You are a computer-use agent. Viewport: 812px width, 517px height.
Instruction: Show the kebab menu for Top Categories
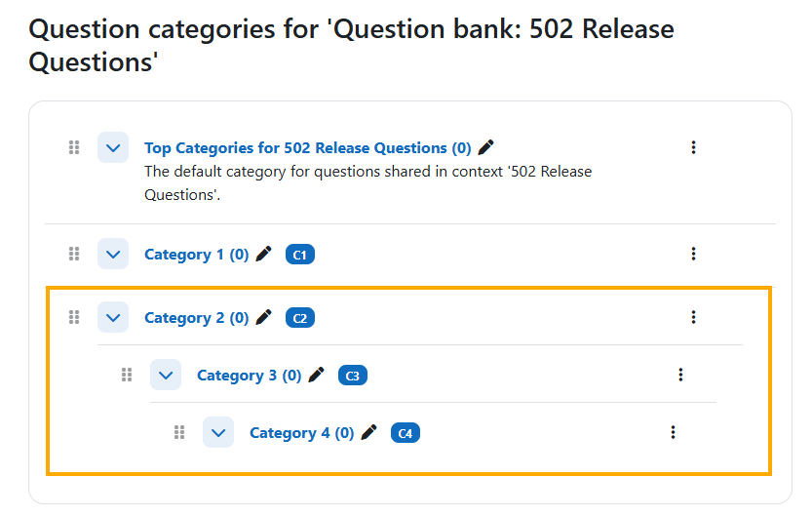pyautogui.click(x=693, y=147)
